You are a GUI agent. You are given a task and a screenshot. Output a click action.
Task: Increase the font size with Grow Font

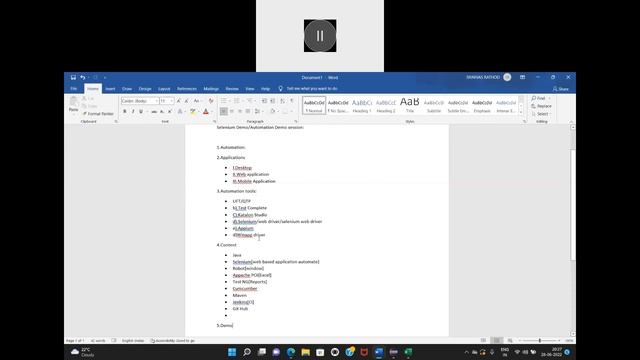[179, 101]
